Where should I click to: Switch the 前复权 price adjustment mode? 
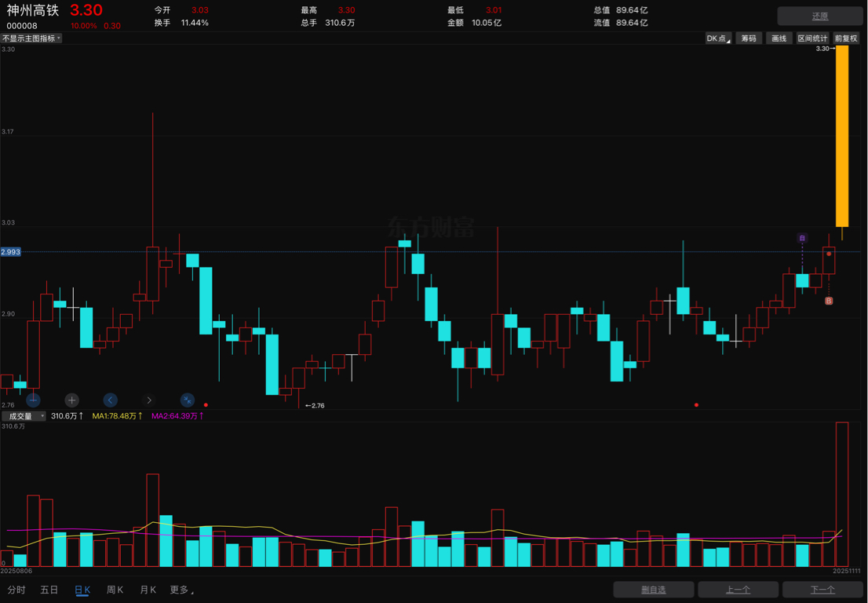[846, 38]
